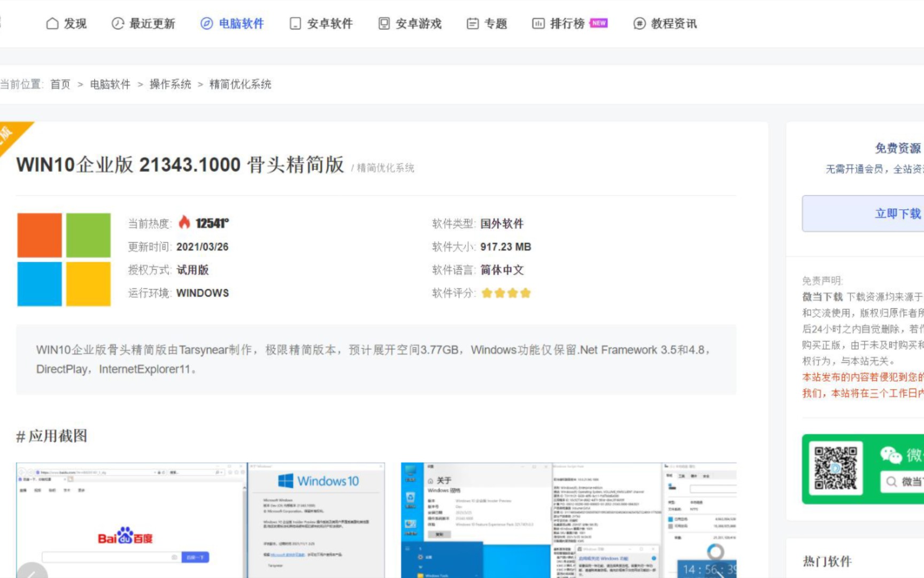Click the green WeChat logo icon

tap(891, 455)
